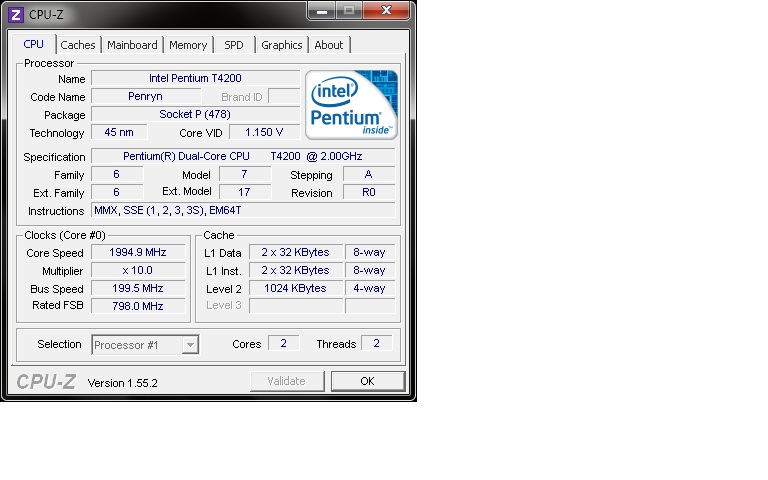Click the OK button
The height and width of the screenshot is (480, 768).
368,381
